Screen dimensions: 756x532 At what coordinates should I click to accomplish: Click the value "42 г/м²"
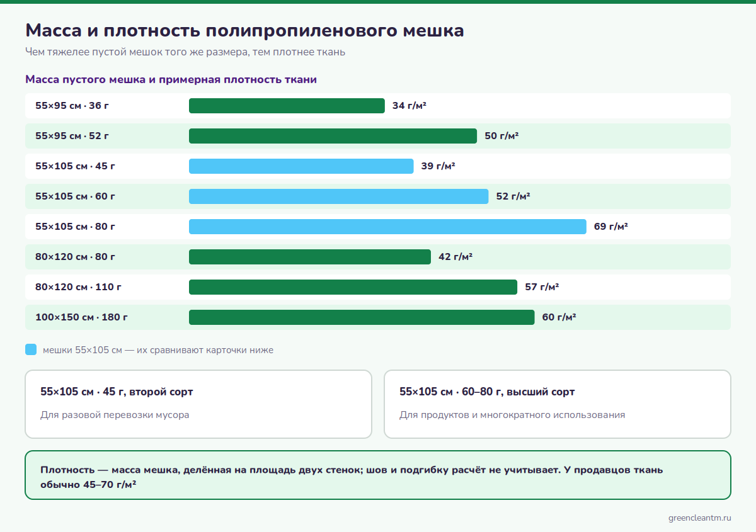(455, 257)
